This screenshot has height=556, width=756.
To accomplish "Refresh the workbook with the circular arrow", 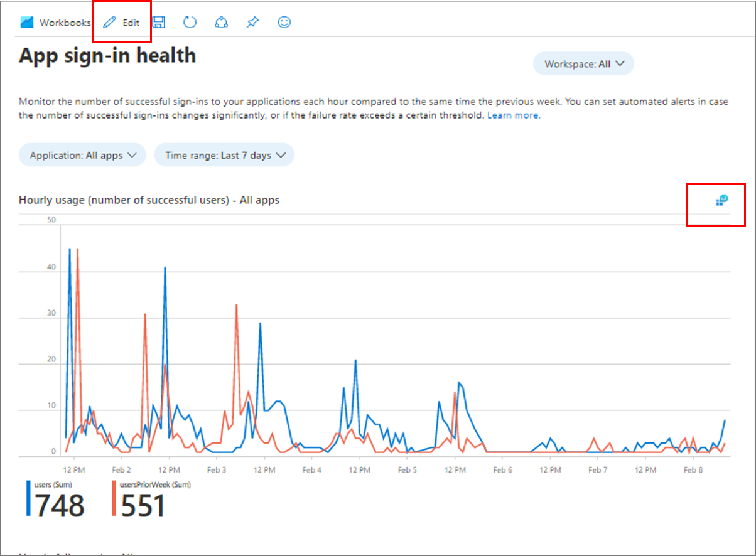I will [x=190, y=23].
